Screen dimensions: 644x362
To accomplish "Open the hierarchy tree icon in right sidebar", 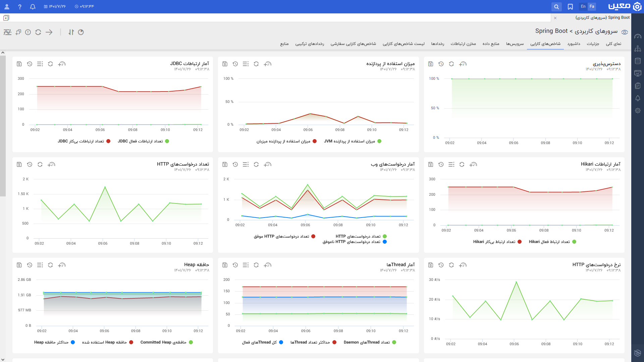I will click(638, 49).
